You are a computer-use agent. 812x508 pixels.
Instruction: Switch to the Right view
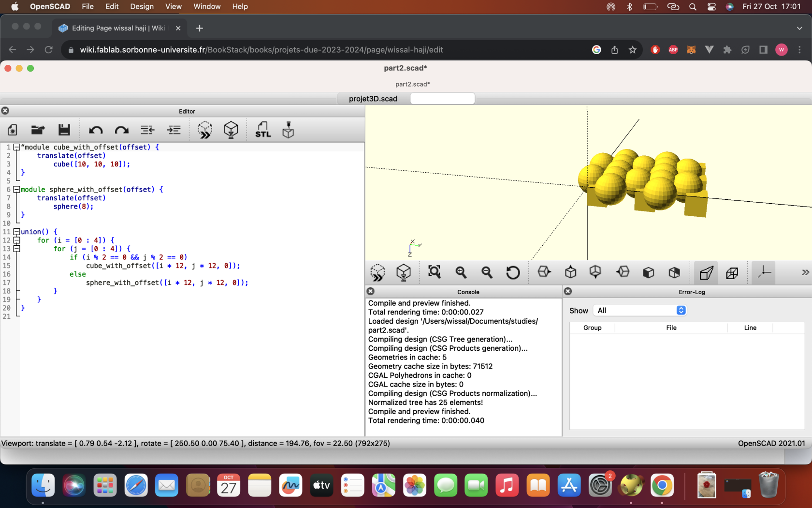[544, 272]
